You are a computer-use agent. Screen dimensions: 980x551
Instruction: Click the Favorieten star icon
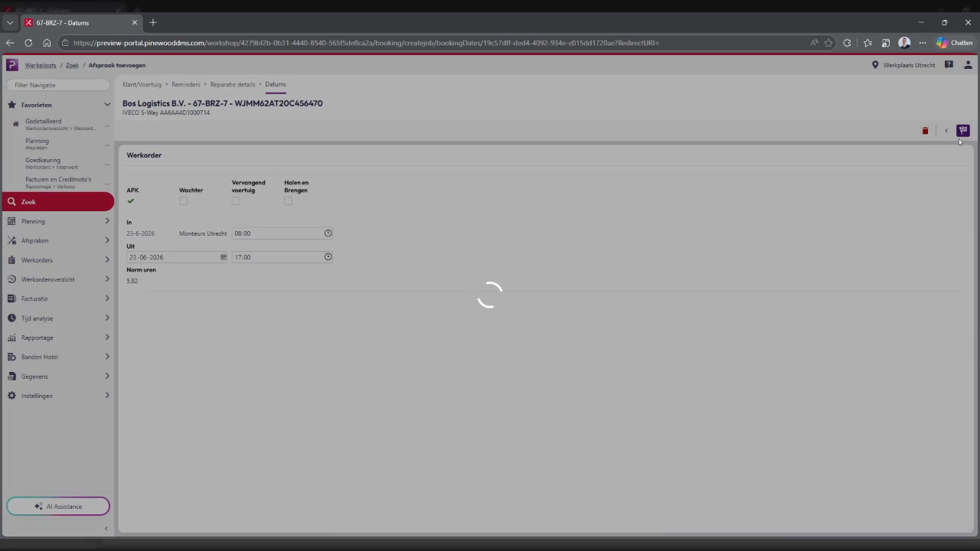pyautogui.click(x=11, y=105)
